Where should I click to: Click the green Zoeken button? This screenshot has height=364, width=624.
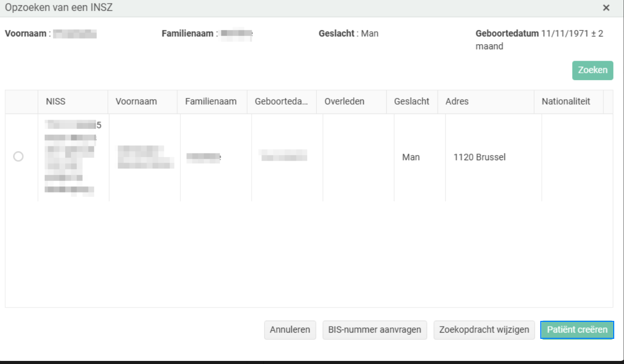[x=593, y=71]
